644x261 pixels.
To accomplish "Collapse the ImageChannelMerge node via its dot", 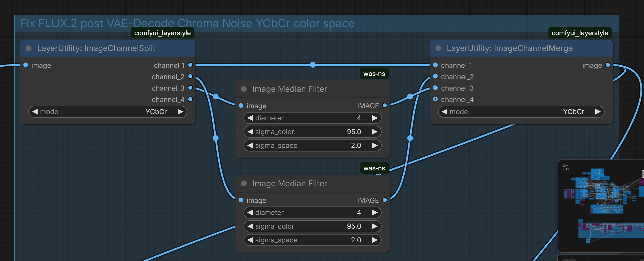I will tap(438, 48).
